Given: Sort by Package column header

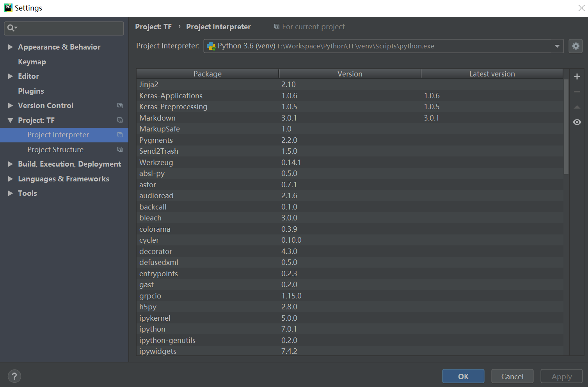Looking at the screenshot, I should click(x=208, y=74).
